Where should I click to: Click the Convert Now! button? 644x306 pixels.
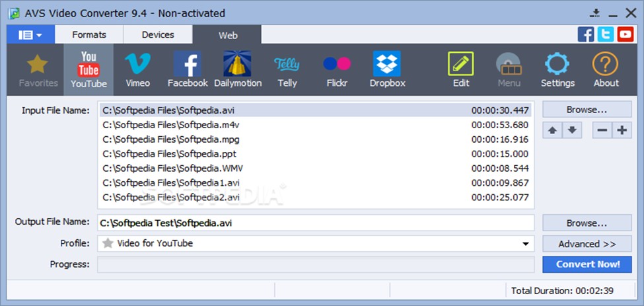[x=587, y=264]
